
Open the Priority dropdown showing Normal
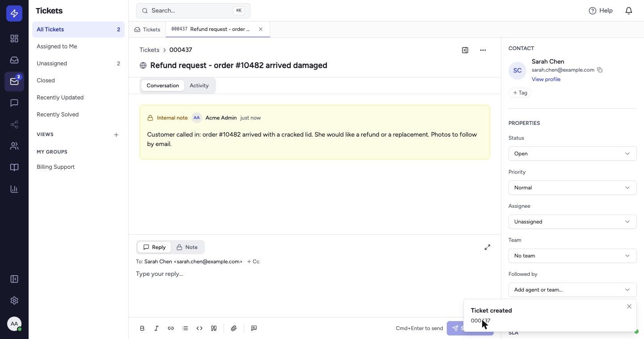coord(572,188)
